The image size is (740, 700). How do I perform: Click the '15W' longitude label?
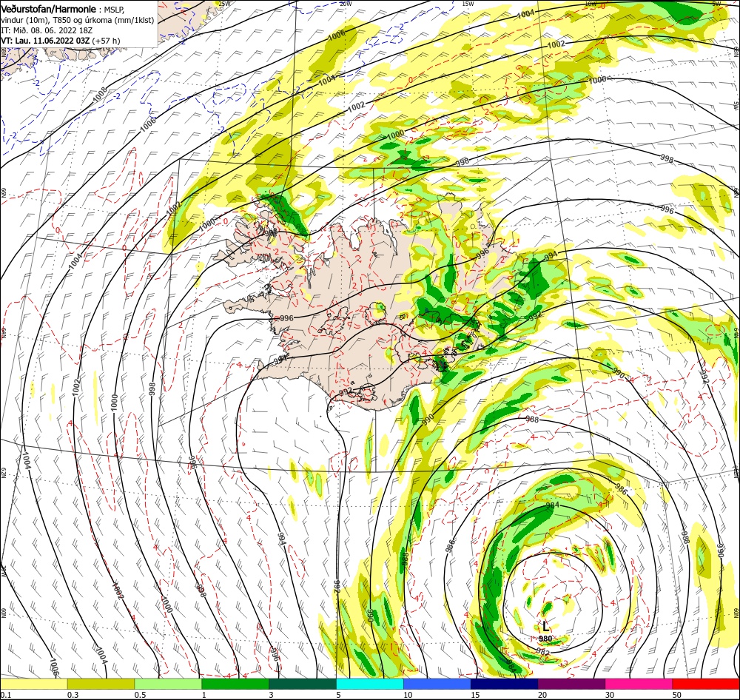tap(468, 3)
